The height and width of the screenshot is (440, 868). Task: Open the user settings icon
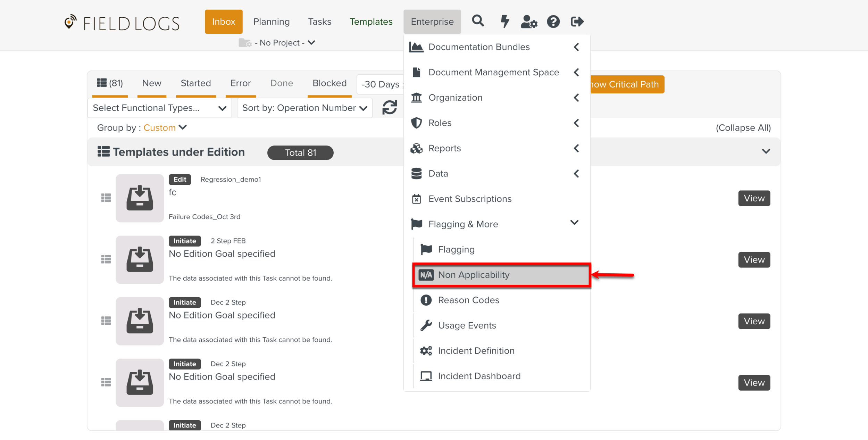(529, 22)
